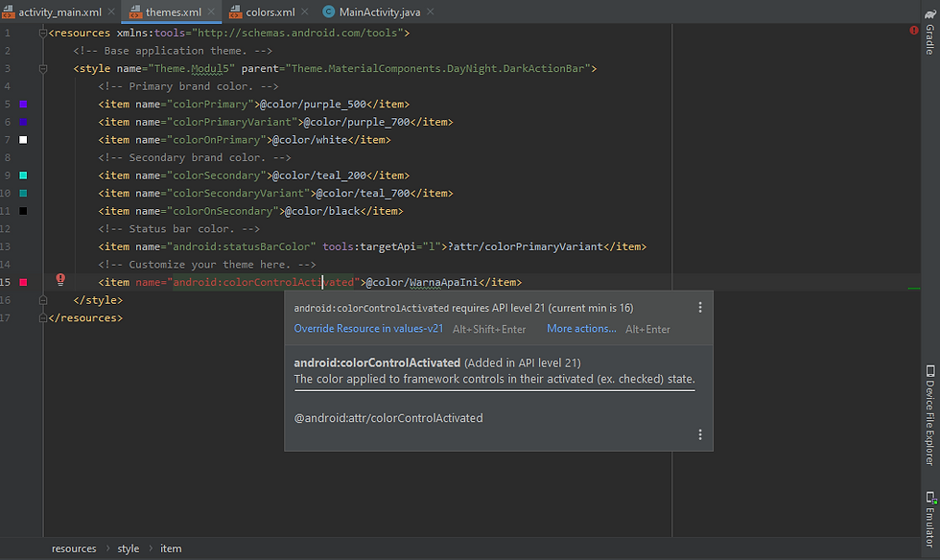This screenshot has height=560, width=940.
Task: Click @color/WarnaApaIni value in line 15
Action: (x=421, y=282)
